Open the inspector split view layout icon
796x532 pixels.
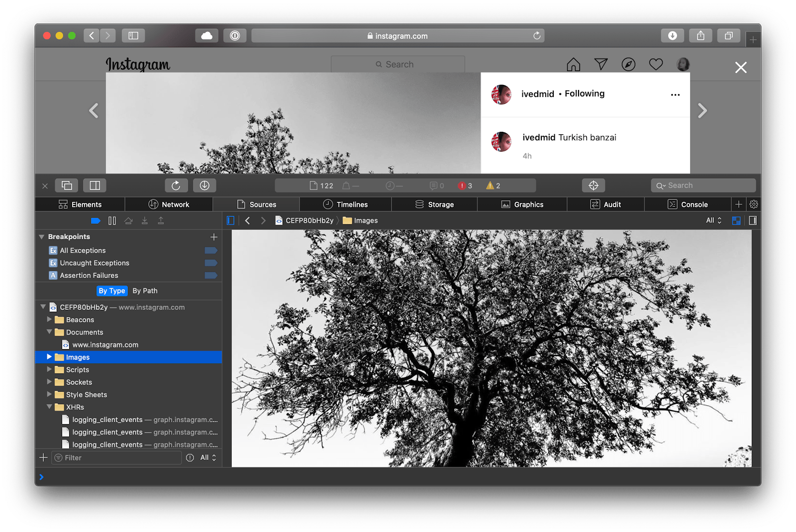[95, 185]
